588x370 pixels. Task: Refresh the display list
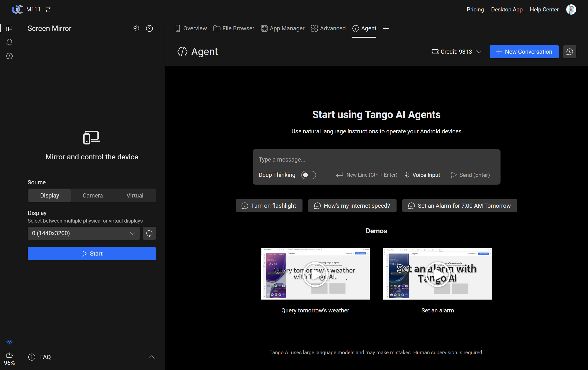[x=149, y=233]
